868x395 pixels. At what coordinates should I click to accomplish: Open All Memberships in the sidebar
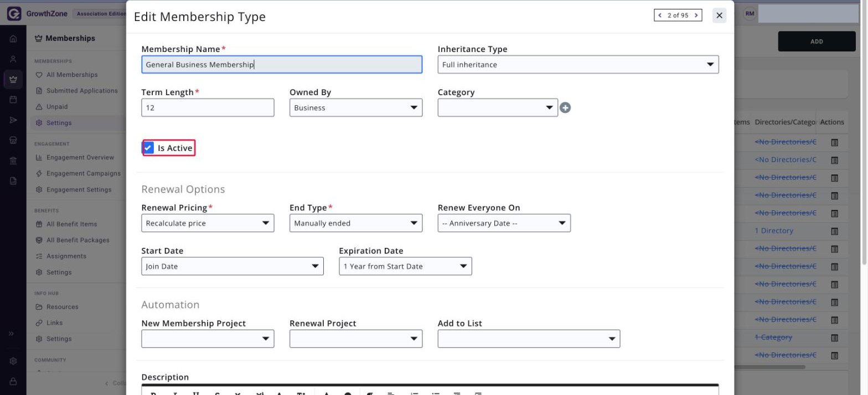coord(72,75)
